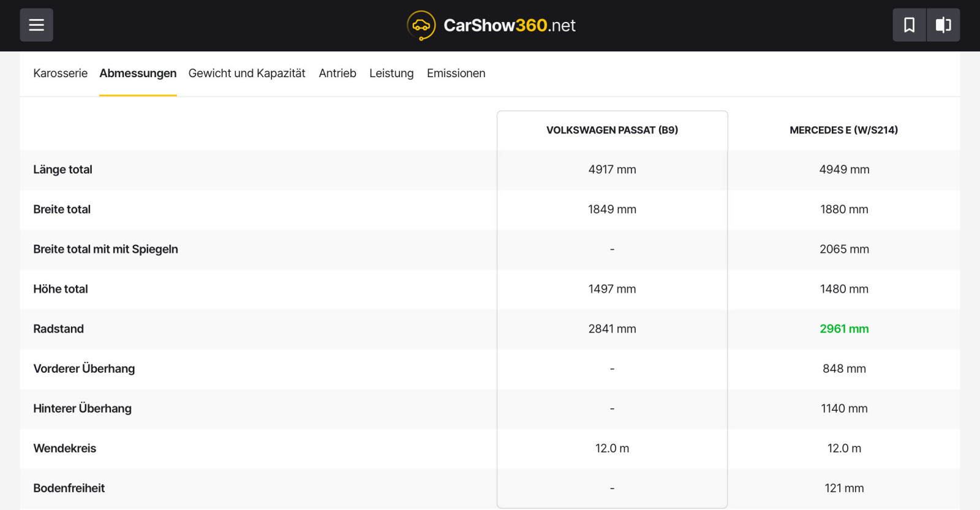The height and width of the screenshot is (510, 980).
Task: Click the Radstand row label
Action: click(58, 329)
